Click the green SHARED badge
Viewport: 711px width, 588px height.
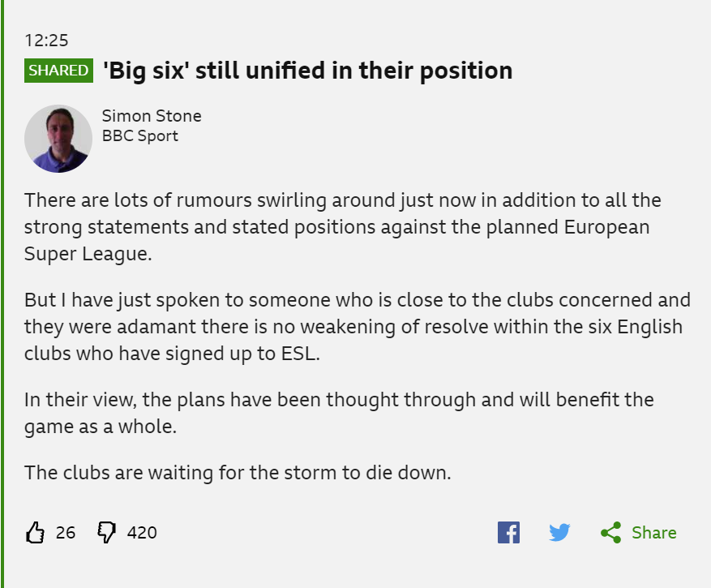coord(58,71)
